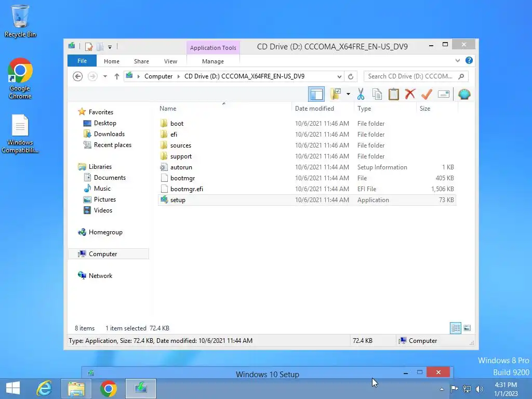This screenshot has width=532, height=399.
Task: Click the Cut scissors icon
Action: tap(361, 94)
